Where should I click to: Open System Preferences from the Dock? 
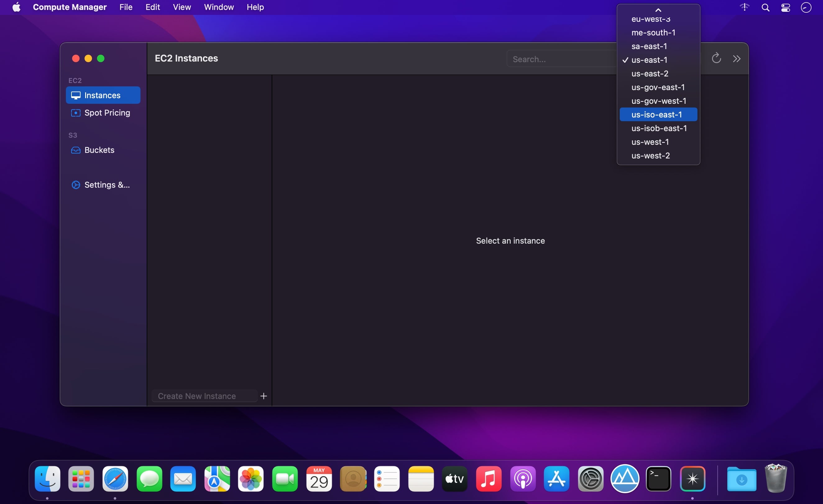tap(591, 479)
